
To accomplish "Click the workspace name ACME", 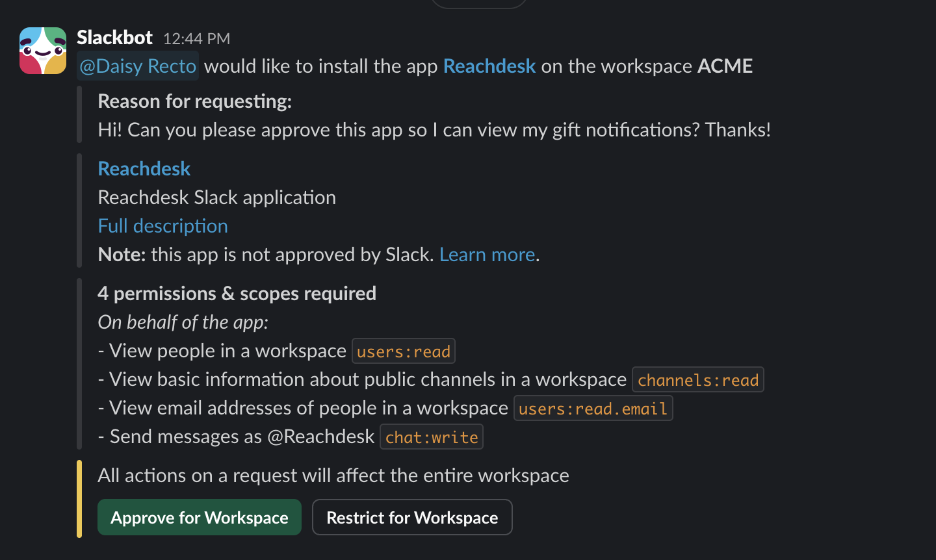I will click(x=725, y=66).
